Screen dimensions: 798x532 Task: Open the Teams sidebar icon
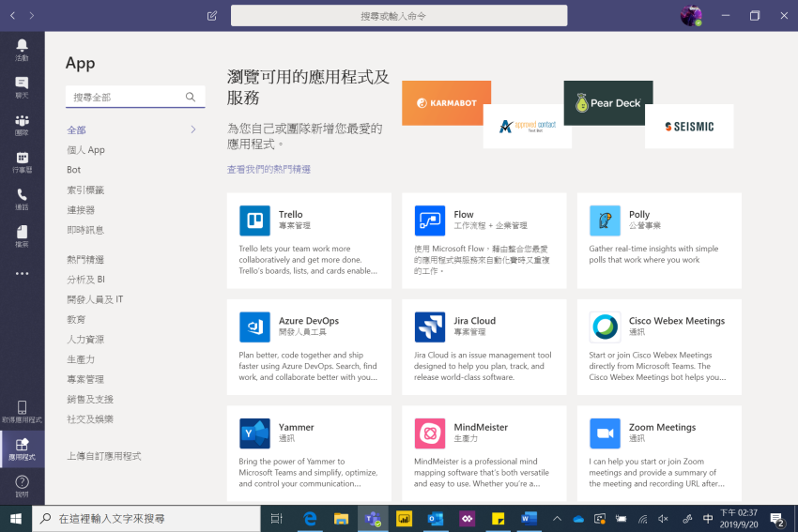22,125
